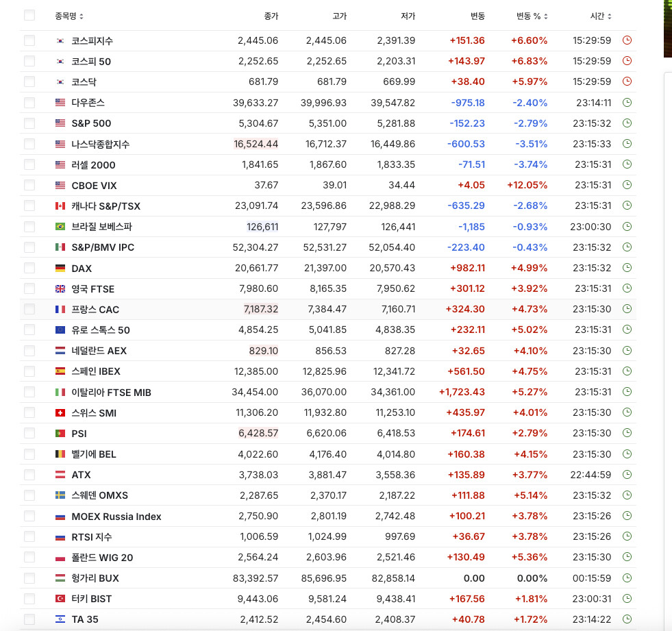Click the clock icon for 유로 스톡스 50
The width and height of the screenshot is (672, 631).
(x=627, y=330)
